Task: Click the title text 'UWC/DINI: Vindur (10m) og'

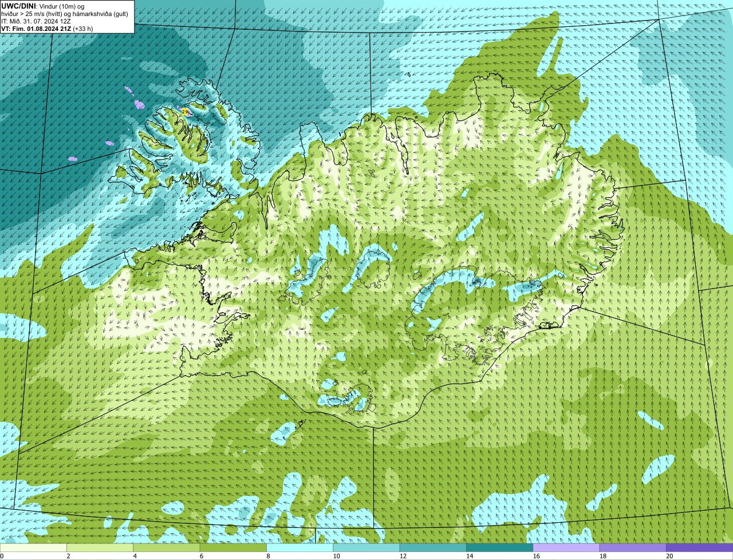Action: (x=42, y=6)
